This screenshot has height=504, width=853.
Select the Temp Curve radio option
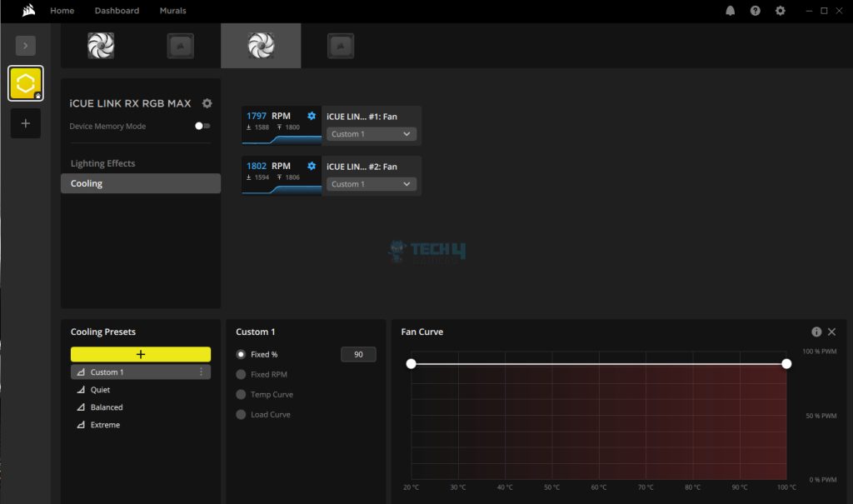[242, 395]
